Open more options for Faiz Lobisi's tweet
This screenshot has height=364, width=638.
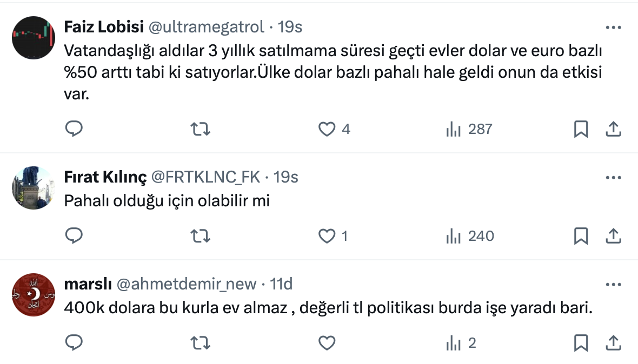click(x=613, y=27)
